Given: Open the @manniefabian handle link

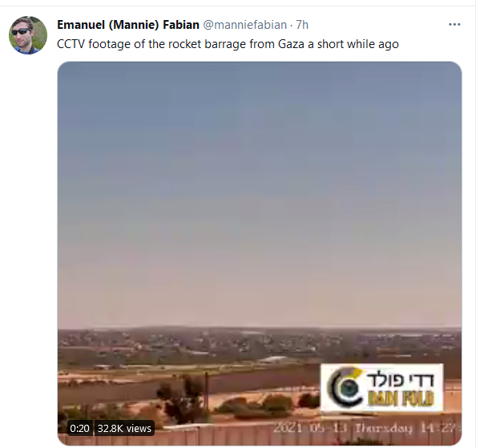Looking at the screenshot, I should click(x=245, y=25).
